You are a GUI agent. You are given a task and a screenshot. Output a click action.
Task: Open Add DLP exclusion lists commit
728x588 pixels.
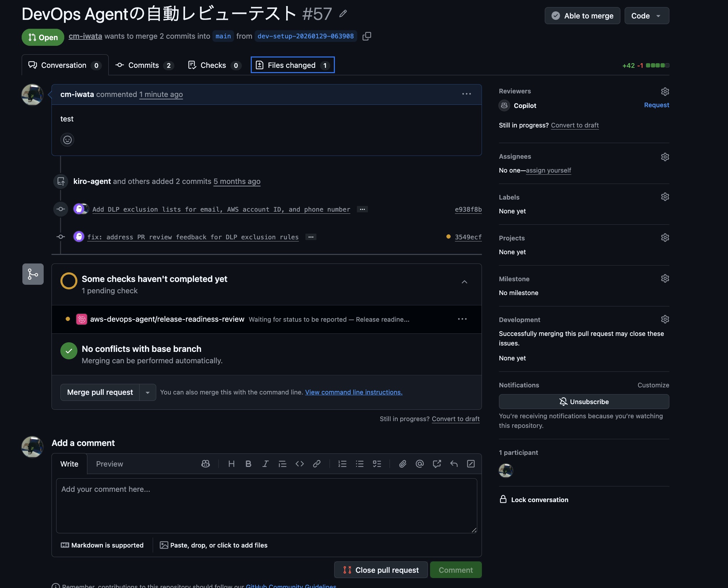(221, 209)
